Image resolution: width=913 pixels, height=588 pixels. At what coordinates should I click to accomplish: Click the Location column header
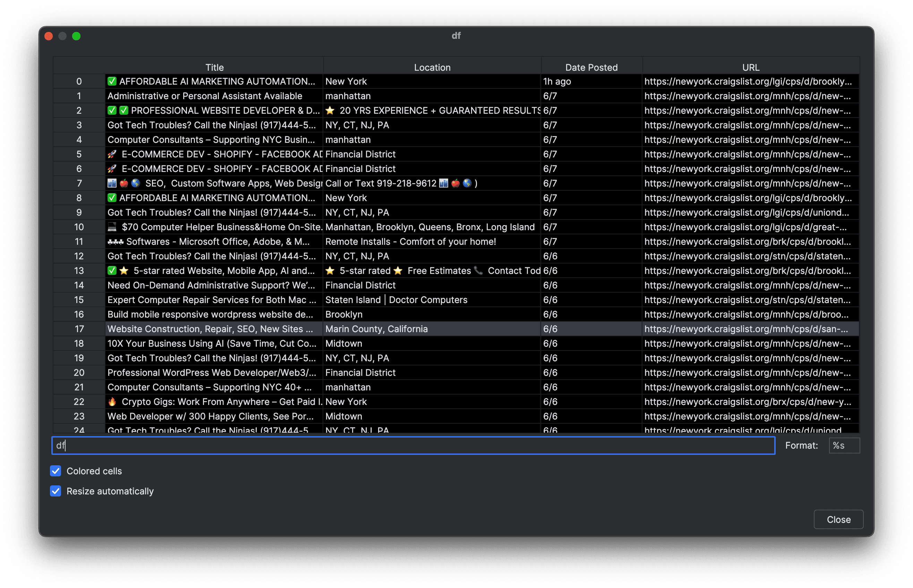(x=432, y=67)
